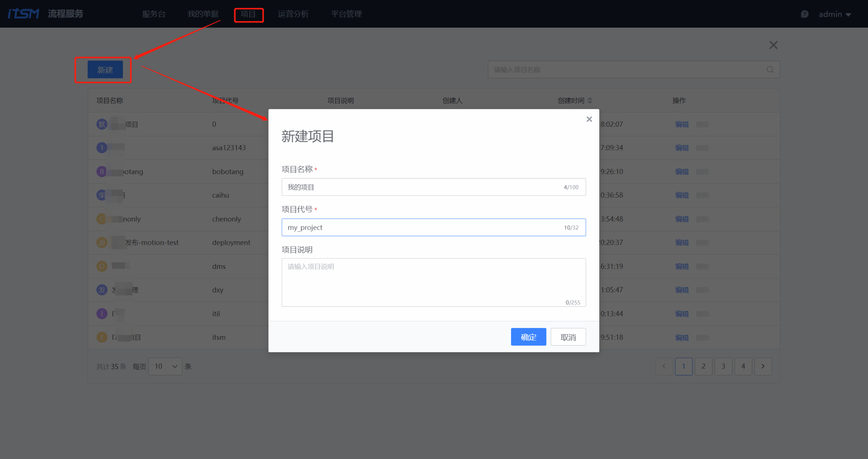Go to next page arrow
This screenshot has width=868, height=459.
click(763, 366)
